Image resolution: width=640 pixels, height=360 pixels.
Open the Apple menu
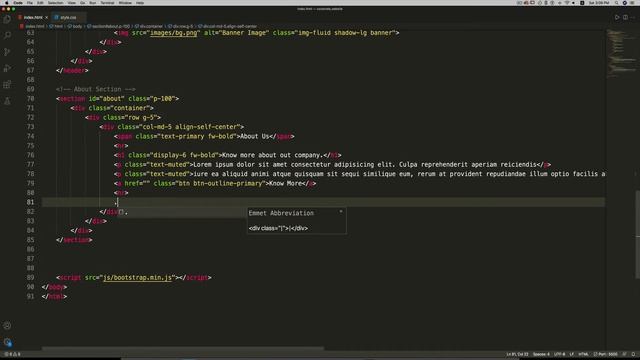[7, 3]
